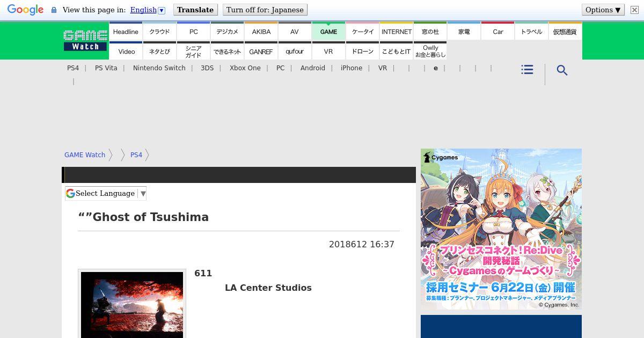Go to 3DS category
644x338 pixels.
[x=207, y=68]
